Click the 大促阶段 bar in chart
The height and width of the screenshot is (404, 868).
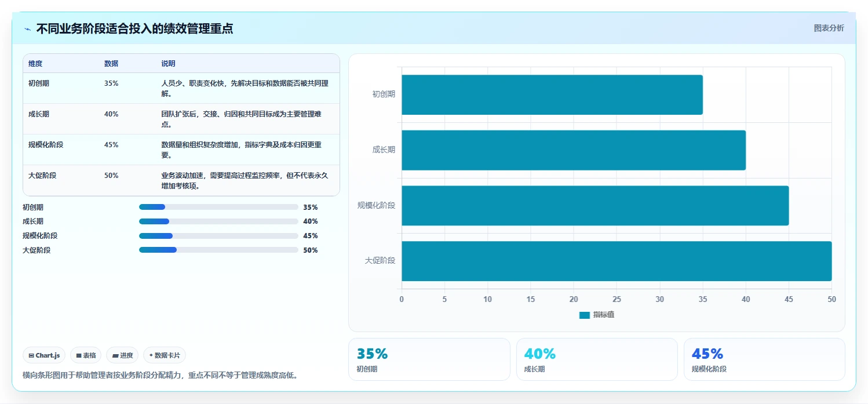coord(617,261)
